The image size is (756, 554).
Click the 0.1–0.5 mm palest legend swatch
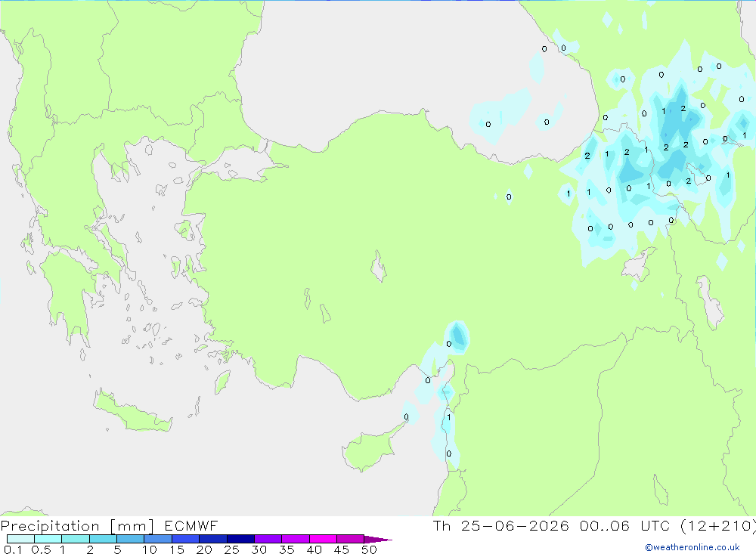coord(20,539)
